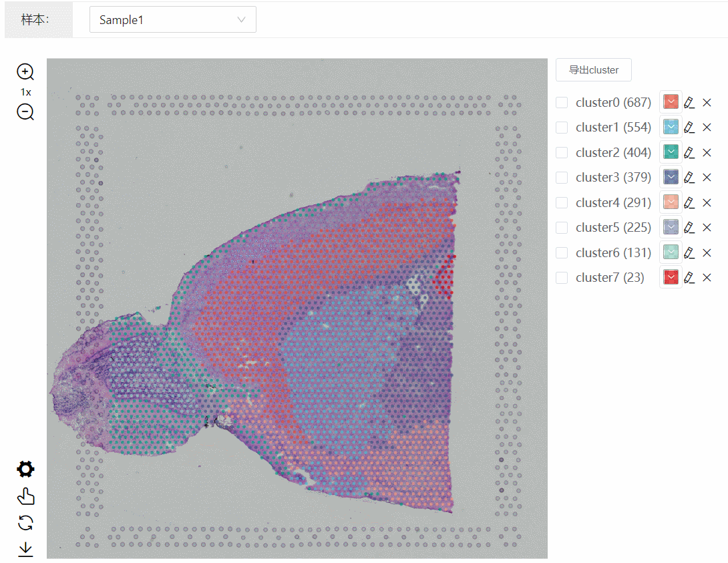Expand cluster1 color picker dropdown
Viewport: 728px width, 563px height.
point(671,127)
